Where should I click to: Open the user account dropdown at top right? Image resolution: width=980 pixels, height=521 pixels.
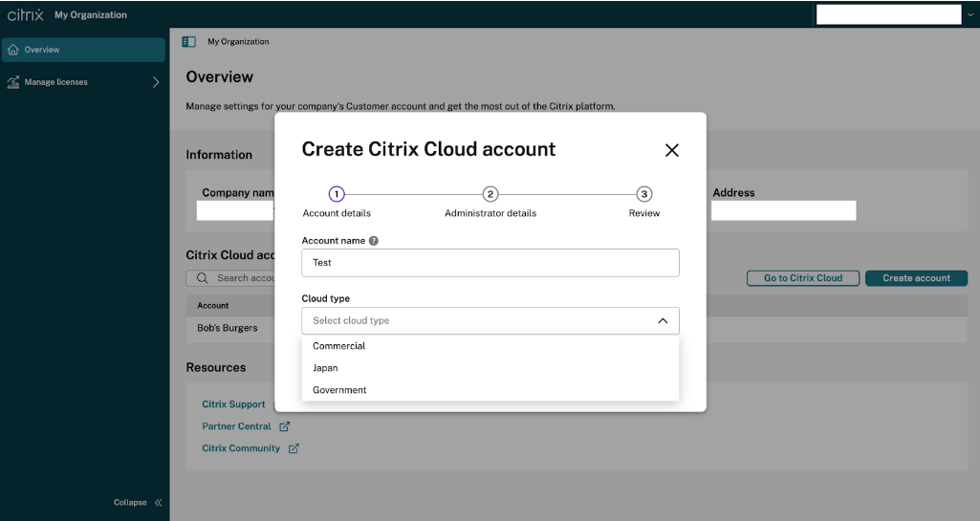pos(970,14)
